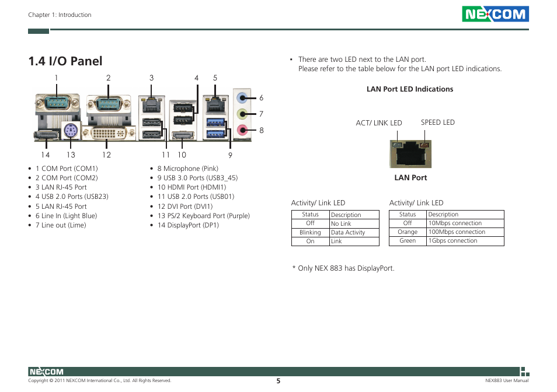Click the blue USB 3.0 ports
The width and height of the screenshot is (557, 392).
click(x=215, y=128)
